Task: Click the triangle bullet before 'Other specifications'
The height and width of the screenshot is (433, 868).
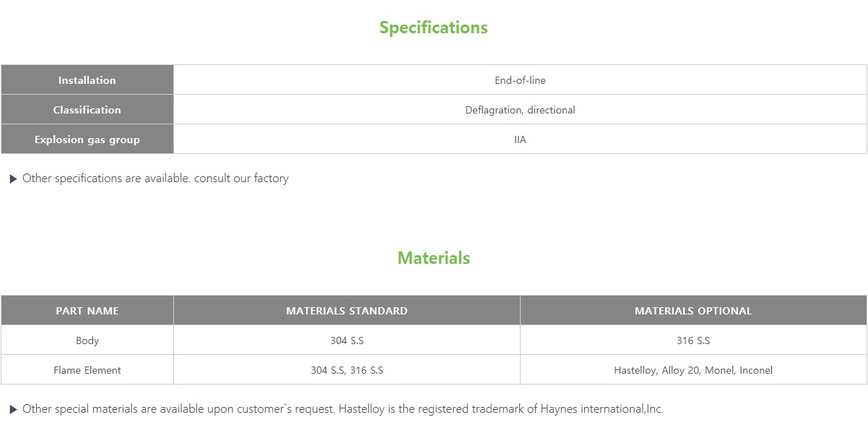Action: (x=13, y=179)
